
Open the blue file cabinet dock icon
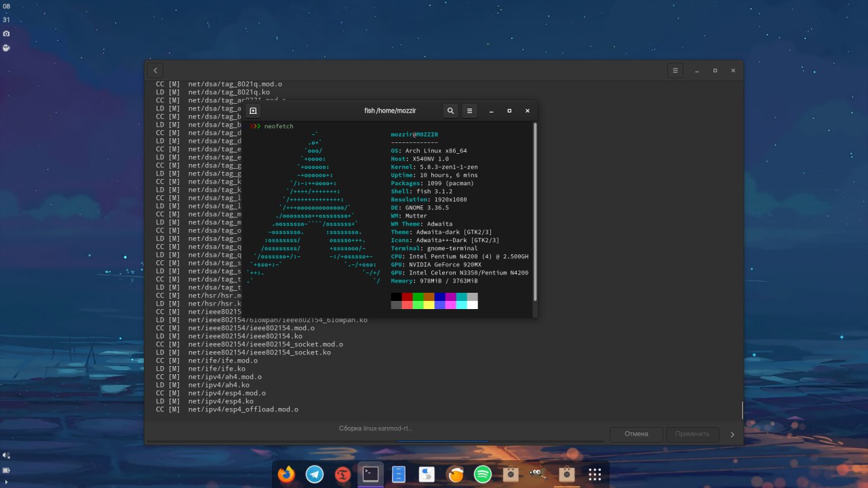click(x=399, y=474)
